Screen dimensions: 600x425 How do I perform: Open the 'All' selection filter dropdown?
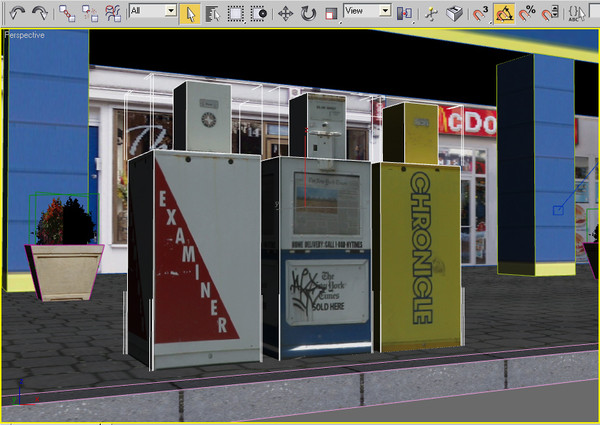click(x=153, y=11)
